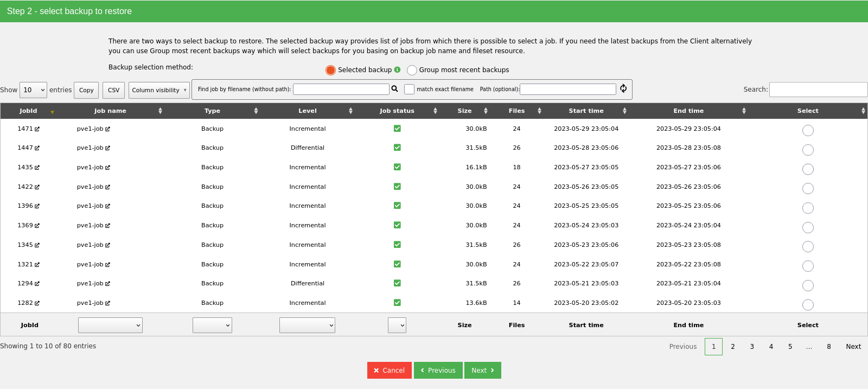Select the backup with JobId 1422
The width and height of the screenshot is (868, 389).
[x=808, y=188]
